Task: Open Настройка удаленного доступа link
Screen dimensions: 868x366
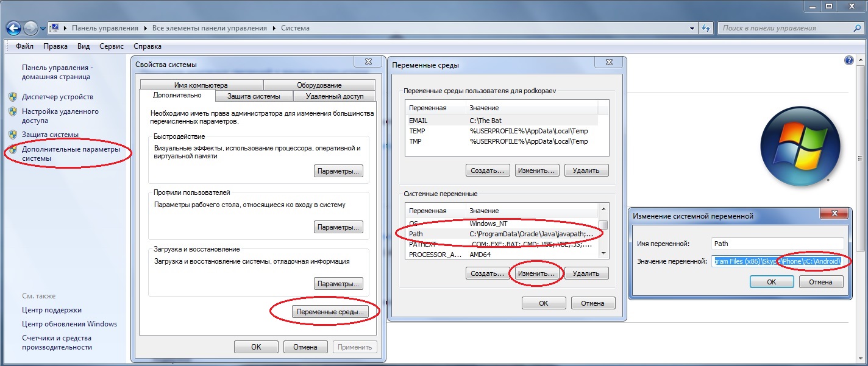Action: click(x=60, y=116)
